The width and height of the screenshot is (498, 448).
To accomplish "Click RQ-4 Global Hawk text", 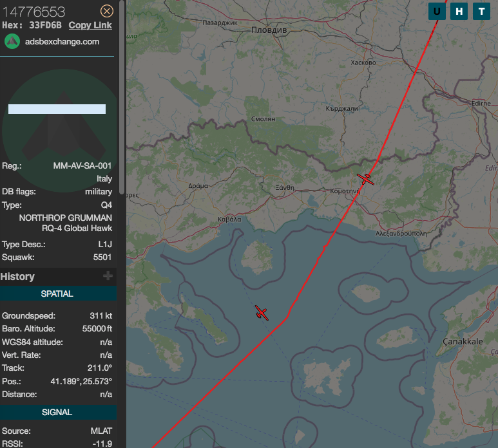I will coord(77,229).
